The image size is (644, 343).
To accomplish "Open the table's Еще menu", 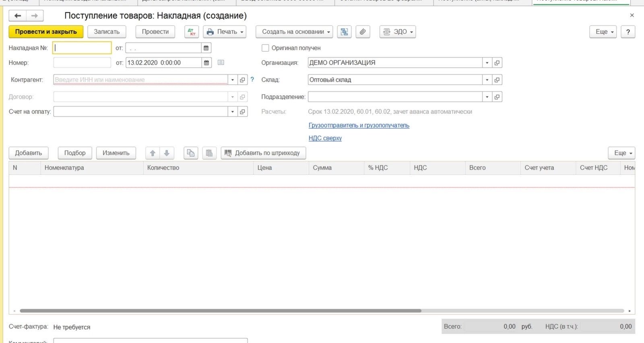I will [x=621, y=153].
